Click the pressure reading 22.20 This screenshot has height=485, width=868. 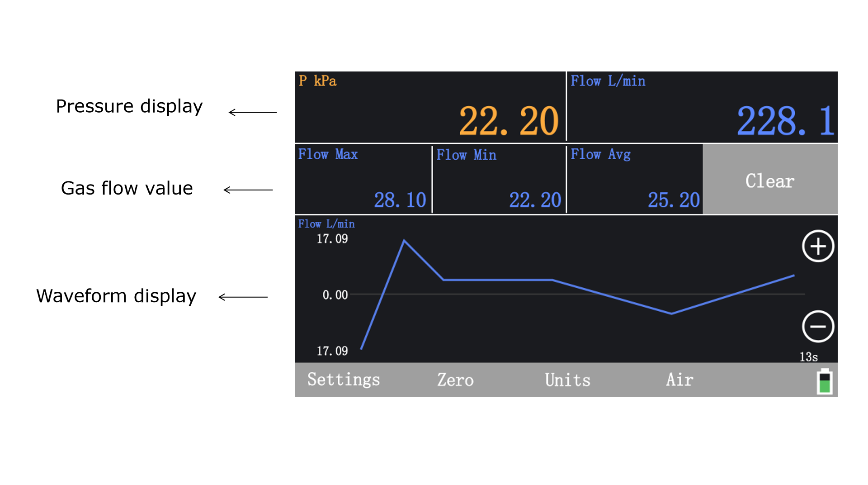pyautogui.click(x=509, y=121)
